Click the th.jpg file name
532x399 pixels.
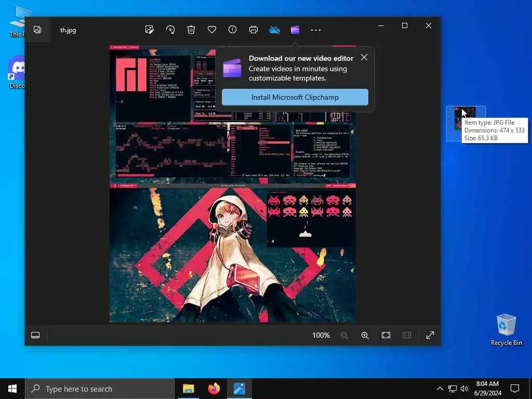68,30
